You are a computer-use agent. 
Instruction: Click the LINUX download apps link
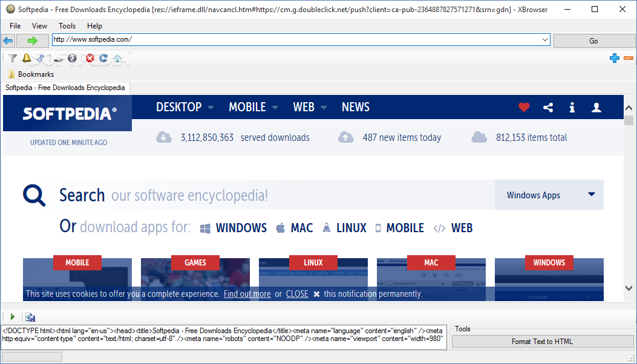[x=344, y=228]
